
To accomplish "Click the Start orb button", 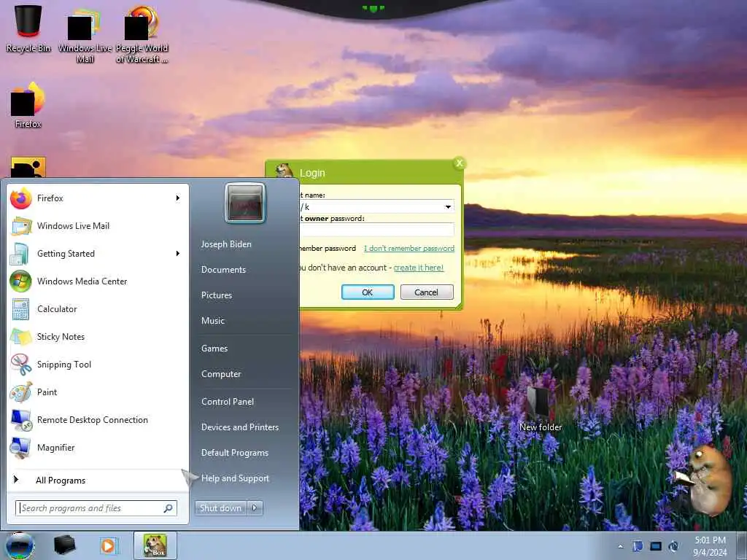I will click(20, 545).
